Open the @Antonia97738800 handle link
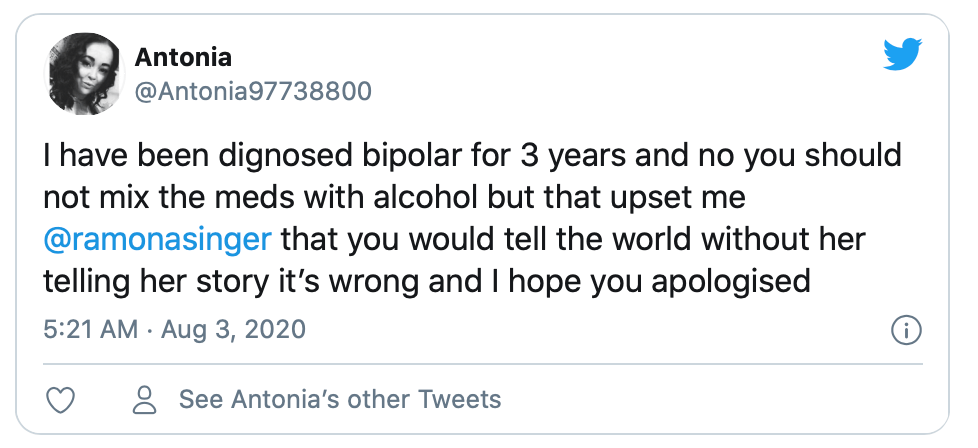Viewport: 978px width, 448px height. click(253, 91)
